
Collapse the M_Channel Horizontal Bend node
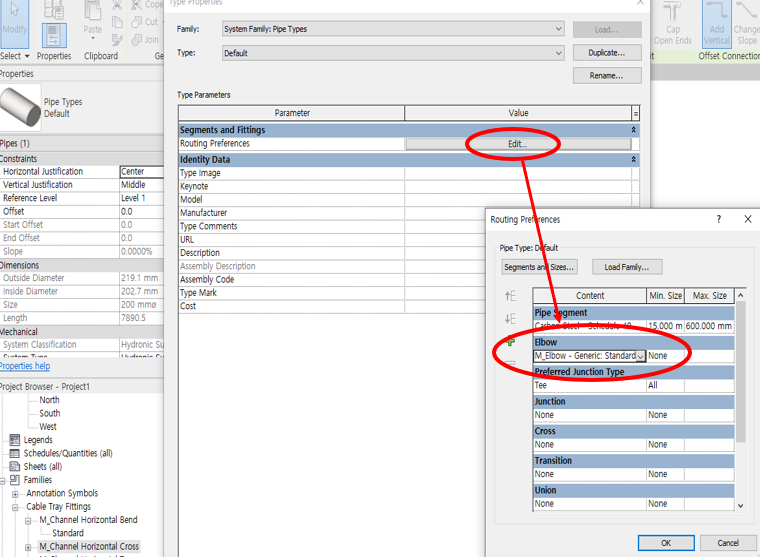coord(28,521)
